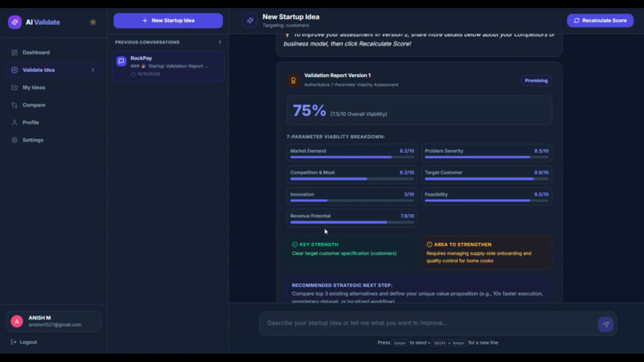Click the Market Demand progress bar
Image resolution: width=644 pixels, height=362 pixels.
tap(352, 157)
